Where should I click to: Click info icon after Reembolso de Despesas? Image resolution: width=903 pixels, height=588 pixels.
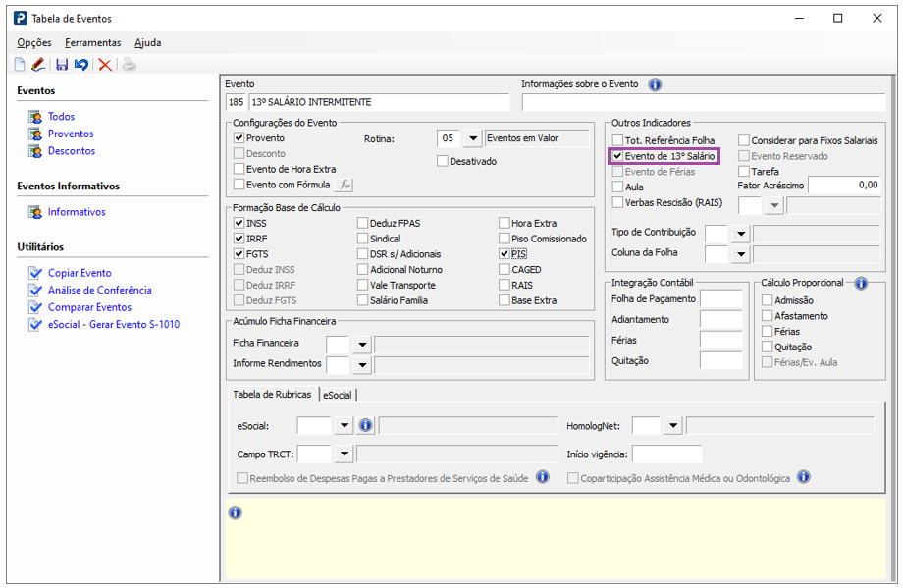click(x=543, y=477)
